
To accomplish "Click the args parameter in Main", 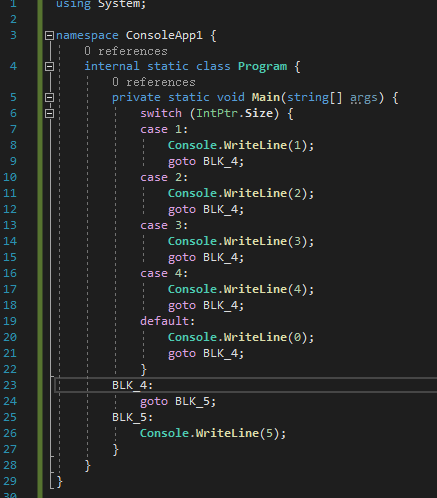I will 364,98.
